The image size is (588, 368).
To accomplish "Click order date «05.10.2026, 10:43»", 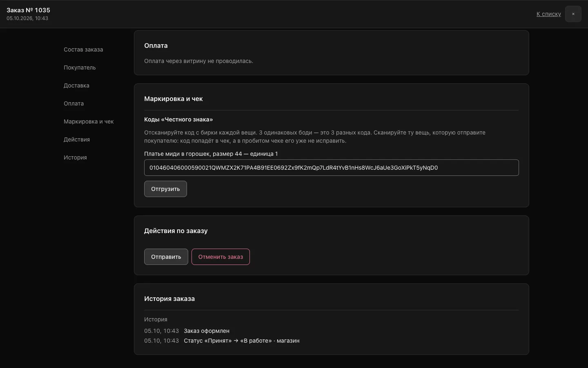I will 27,18.
